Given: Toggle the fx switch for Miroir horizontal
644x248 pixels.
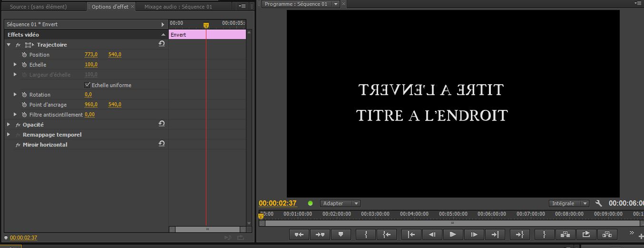Looking at the screenshot, I should [18, 145].
